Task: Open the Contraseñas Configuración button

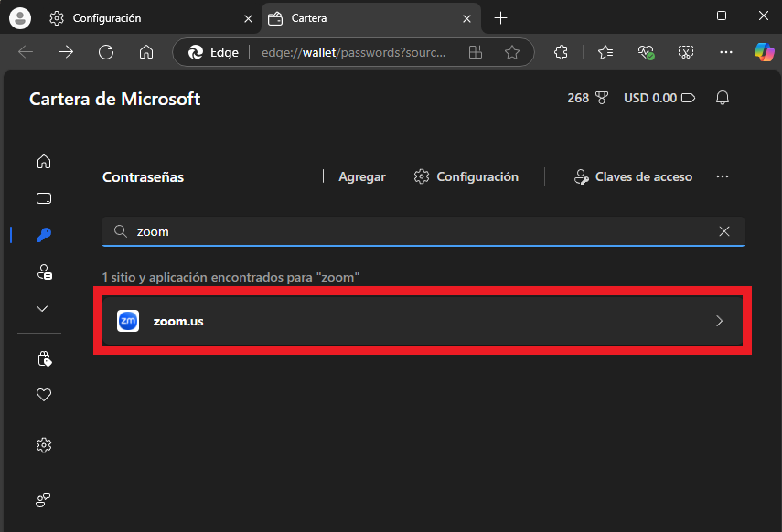Action: click(x=466, y=176)
